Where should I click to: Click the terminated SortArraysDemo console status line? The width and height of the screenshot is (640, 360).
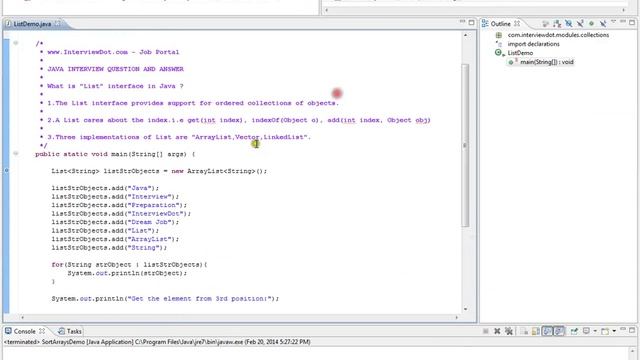[157, 342]
